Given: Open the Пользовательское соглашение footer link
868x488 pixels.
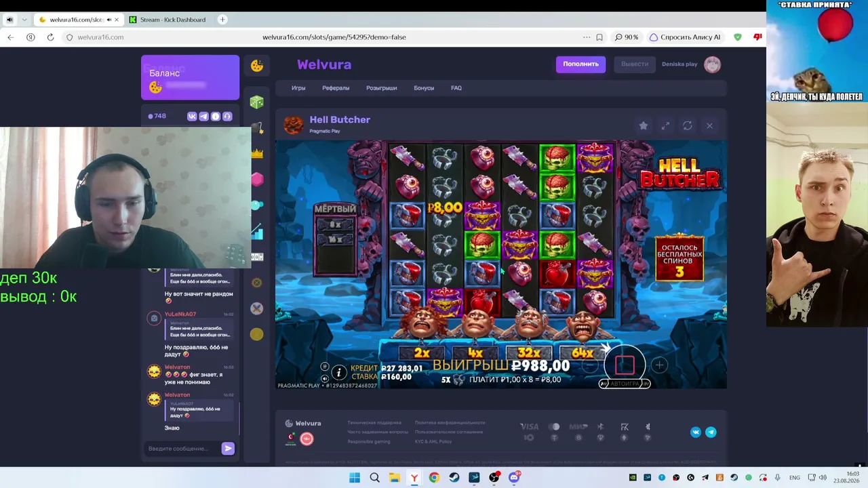Looking at the screenshot, I should (x=449, y=432).
